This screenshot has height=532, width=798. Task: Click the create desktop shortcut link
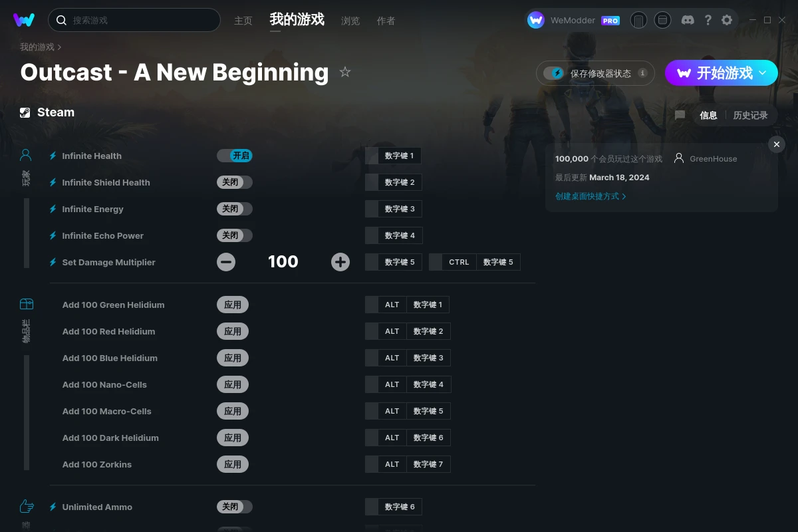(591, 196)
